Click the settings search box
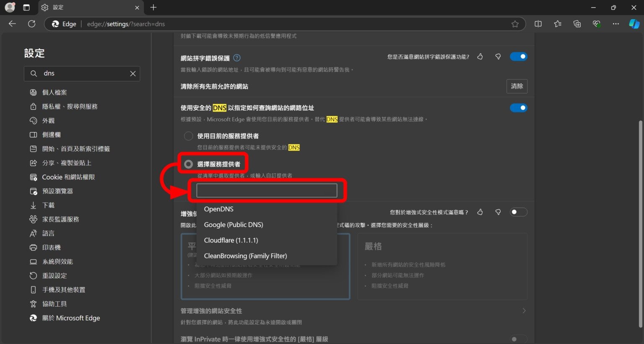 (x=82, y=73)
